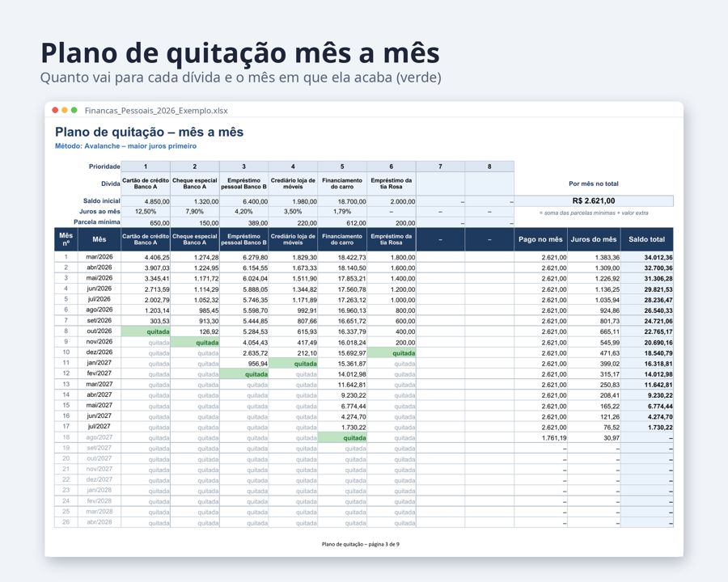Select the sheet title 'Plano de quitação – mês a mês'

(x=149, y=132)
